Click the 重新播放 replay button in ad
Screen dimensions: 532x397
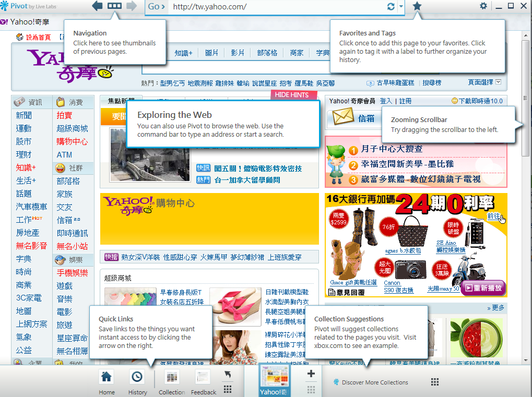(x=483, y=288)
